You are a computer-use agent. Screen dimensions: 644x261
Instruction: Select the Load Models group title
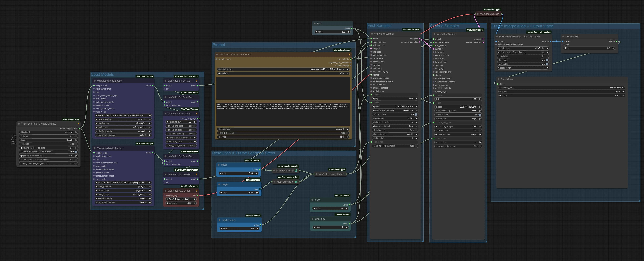(102, 74)
